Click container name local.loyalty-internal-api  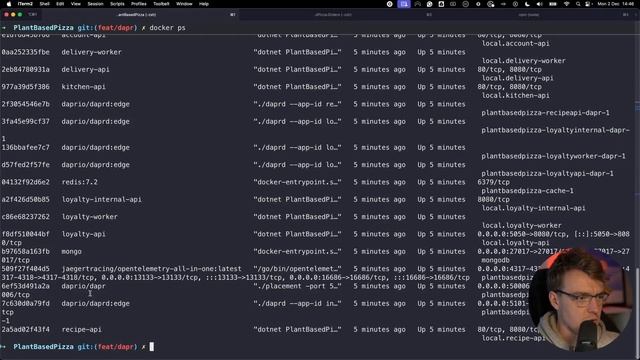[x=533, y=208]
